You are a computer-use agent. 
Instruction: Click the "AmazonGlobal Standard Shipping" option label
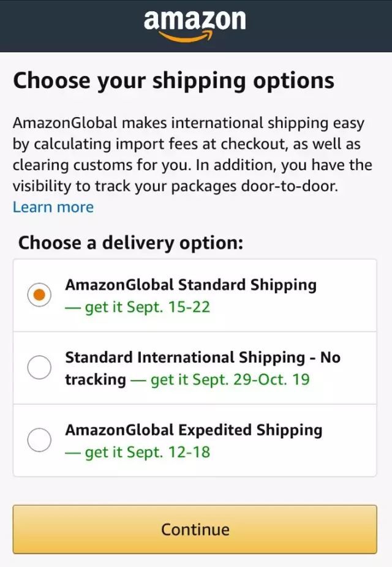click(x=190, y=285)
